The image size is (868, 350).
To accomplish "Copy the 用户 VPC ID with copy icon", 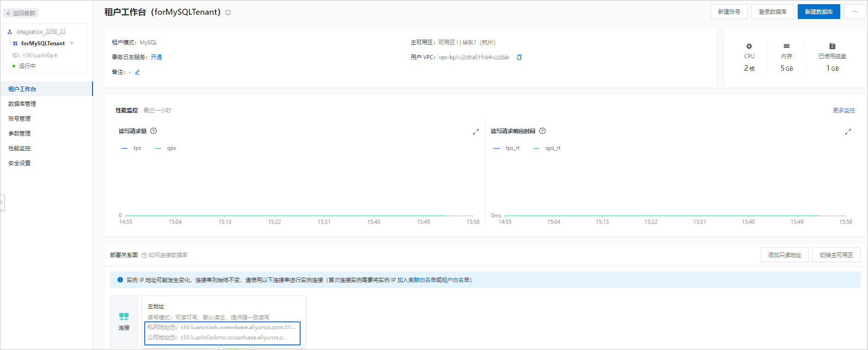I will [x=519, y=57].
